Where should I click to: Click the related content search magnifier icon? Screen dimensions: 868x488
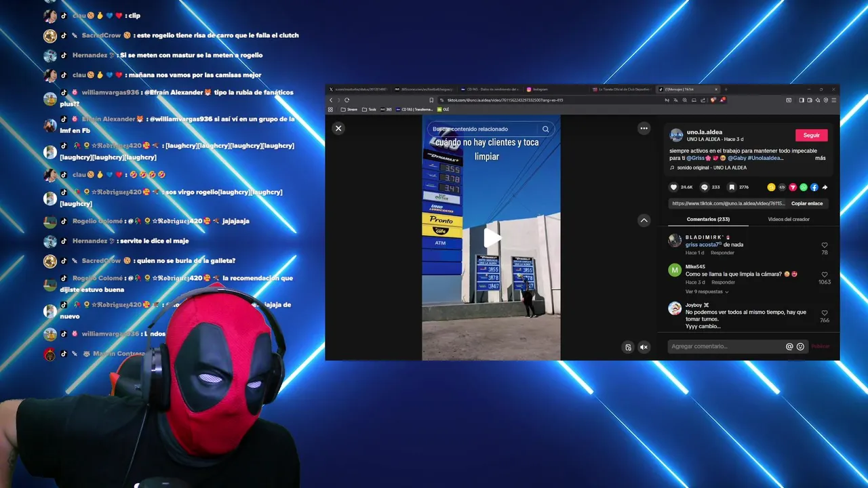545,129
